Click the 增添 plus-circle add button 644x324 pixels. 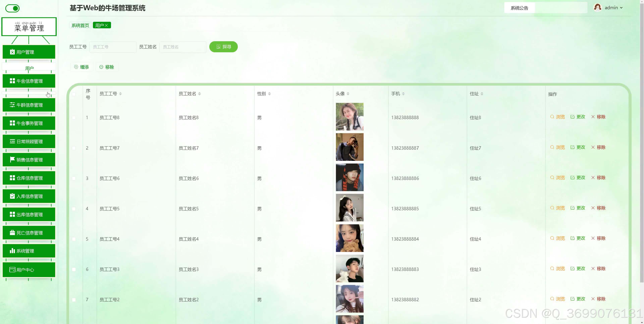(82, 67)
